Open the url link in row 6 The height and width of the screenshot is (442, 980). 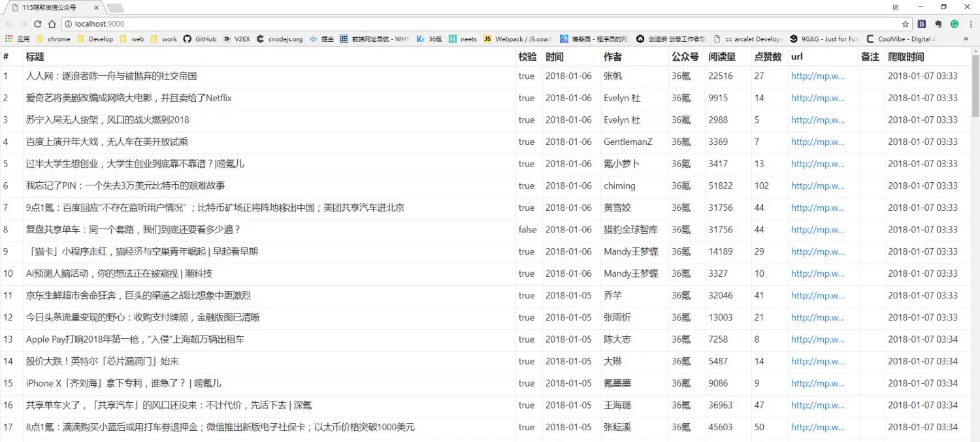point(818,186)
